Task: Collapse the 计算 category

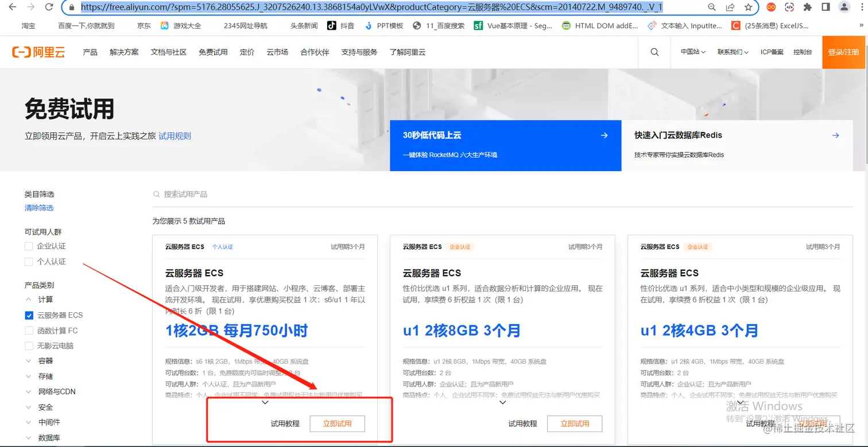Action: click(x=29, y=300)
